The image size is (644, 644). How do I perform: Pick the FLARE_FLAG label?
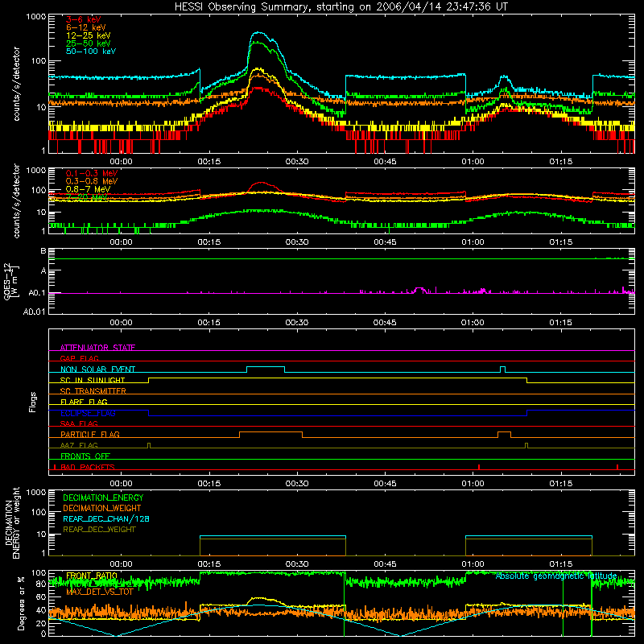click(x=84, y=402)
